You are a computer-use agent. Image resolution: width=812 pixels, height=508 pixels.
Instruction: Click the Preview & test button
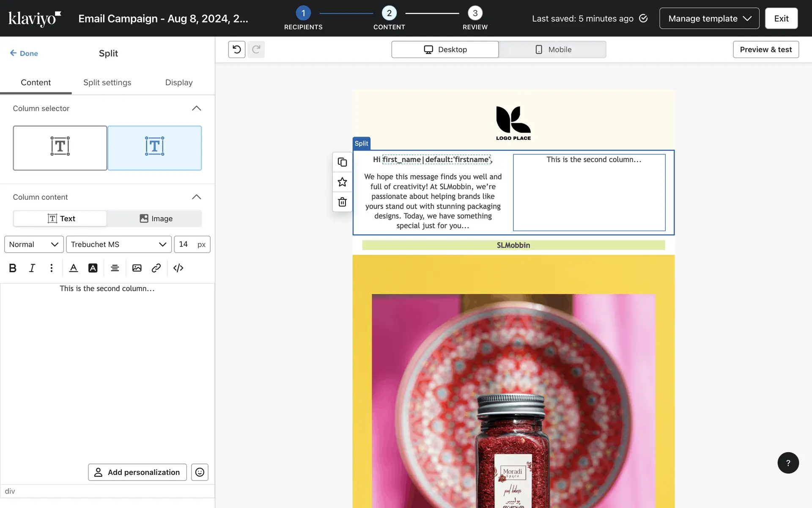(765, 50)
